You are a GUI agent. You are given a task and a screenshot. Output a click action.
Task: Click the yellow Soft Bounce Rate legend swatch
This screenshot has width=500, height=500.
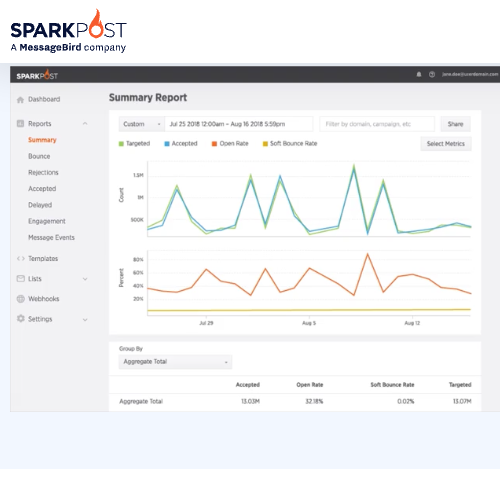[x=265, y=144]
